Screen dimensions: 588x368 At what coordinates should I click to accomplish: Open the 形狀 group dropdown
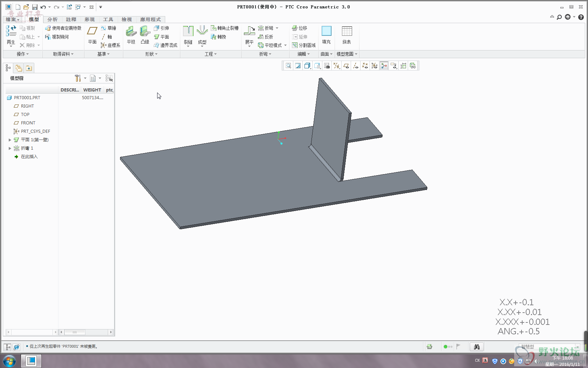[x=151, y=54]
